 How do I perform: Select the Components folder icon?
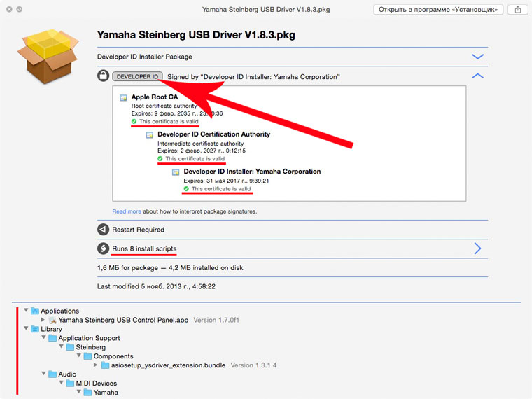(88, 356)
